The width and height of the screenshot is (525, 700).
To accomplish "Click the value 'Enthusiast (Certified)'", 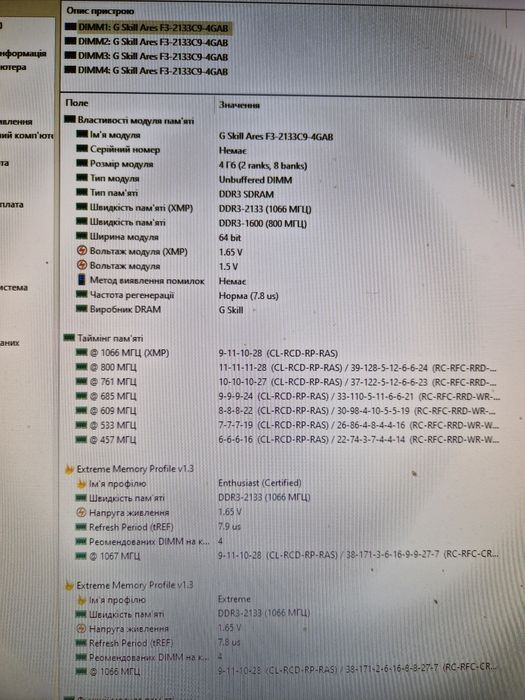I will point(260,483).
